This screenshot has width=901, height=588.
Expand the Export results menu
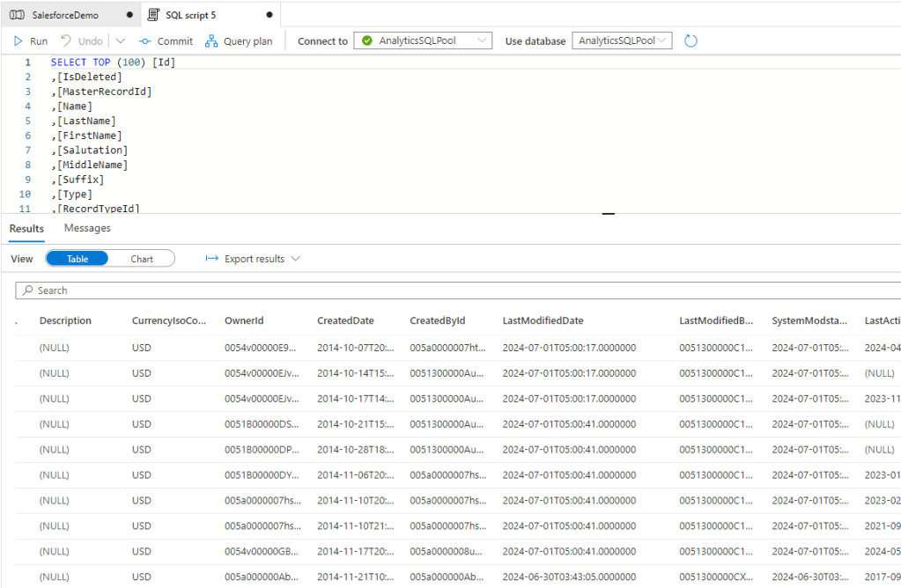(x=254, y=259)
